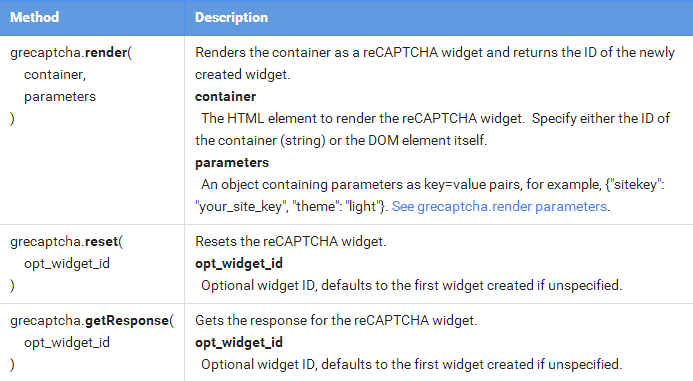This screenshot has width=693, height=381.
Task: Click 'Gets the response for the reCAPTCHA widget' text
Action: point(336,320)
